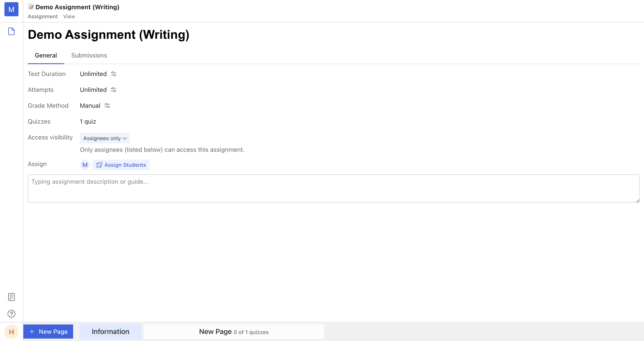Image resolution: width=644 pixels, height=341 pixels.
Task: Click the sliders icon next to Test Duration
Action: pyautogui.click(x=113, y=74)
